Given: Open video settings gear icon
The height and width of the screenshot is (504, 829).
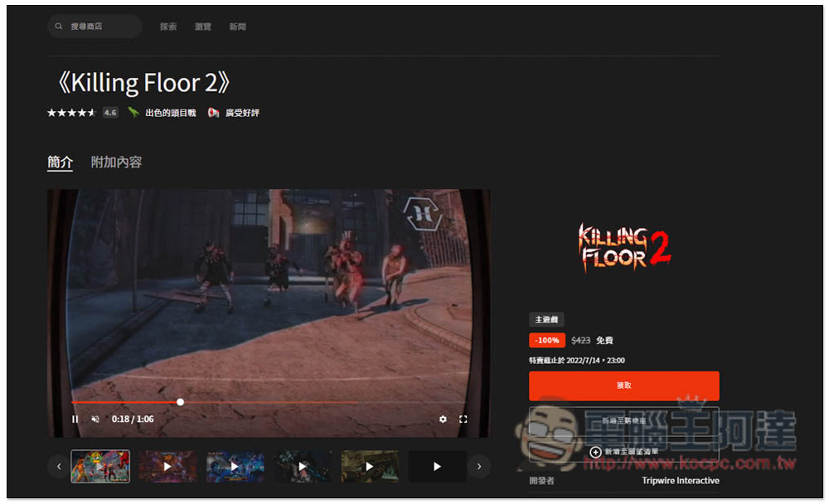Looking at the screenshot, I should coord(443,419).
